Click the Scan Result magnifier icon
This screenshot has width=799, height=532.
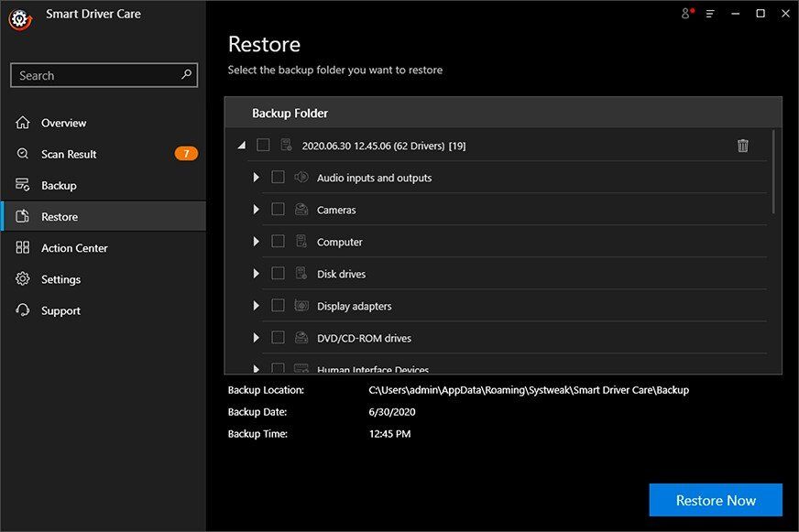coord(22,154)
